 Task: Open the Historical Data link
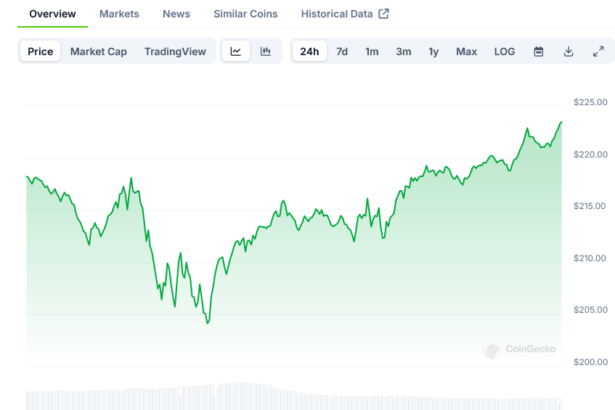336,14
